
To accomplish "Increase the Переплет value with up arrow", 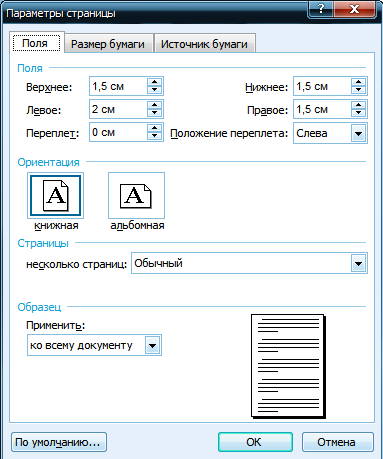I will pyautogui.click(x=154, y=128).
